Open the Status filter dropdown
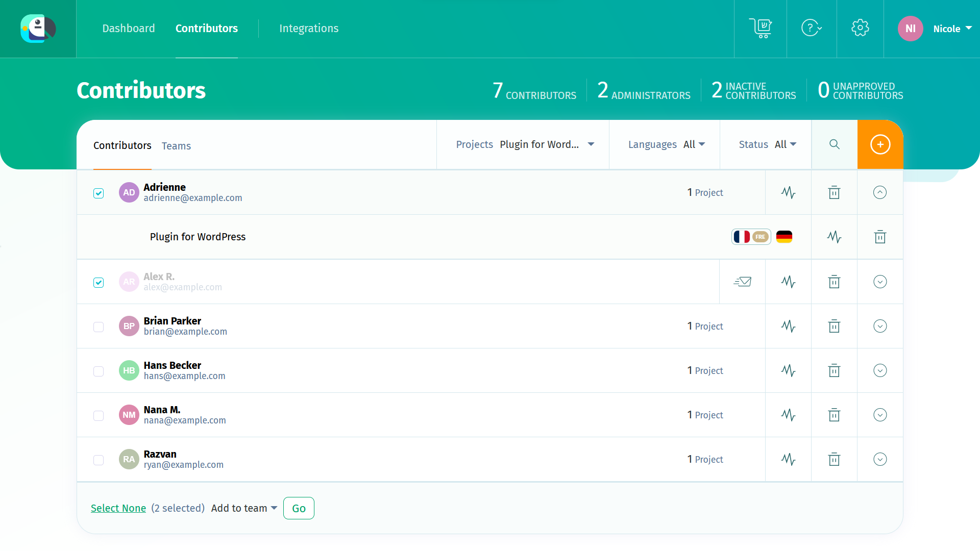 point(768,144)
